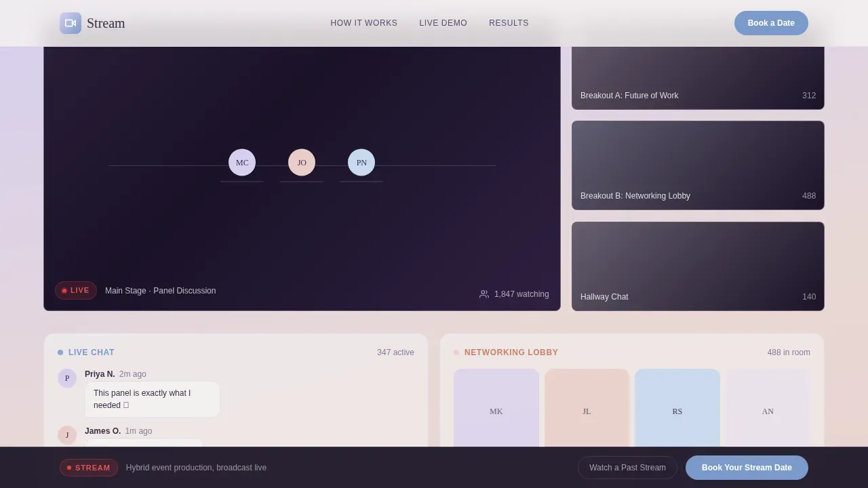Click the James O. name in chat
Viewport: 868px width, 488px height.
click(102, 431)
